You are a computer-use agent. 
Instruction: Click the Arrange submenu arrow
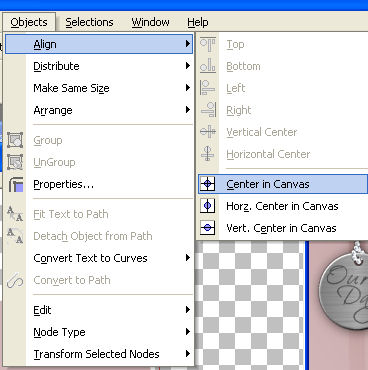(x=188, y=110)
